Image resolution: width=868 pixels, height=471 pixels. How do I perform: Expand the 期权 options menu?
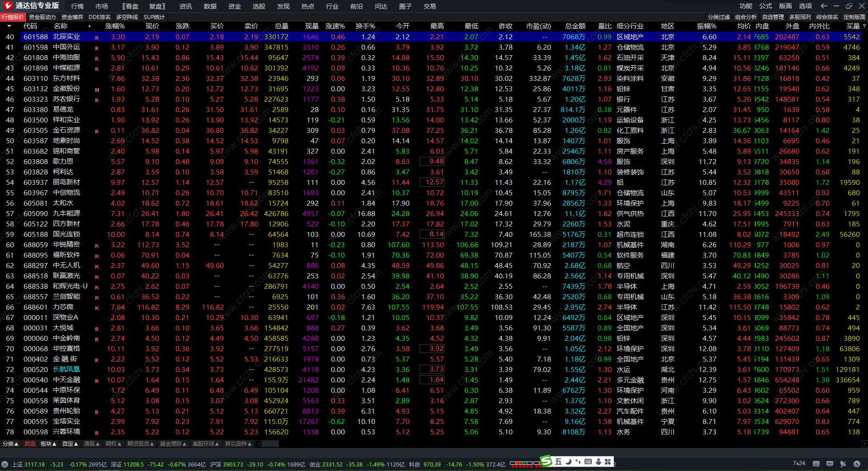(113, 444)
